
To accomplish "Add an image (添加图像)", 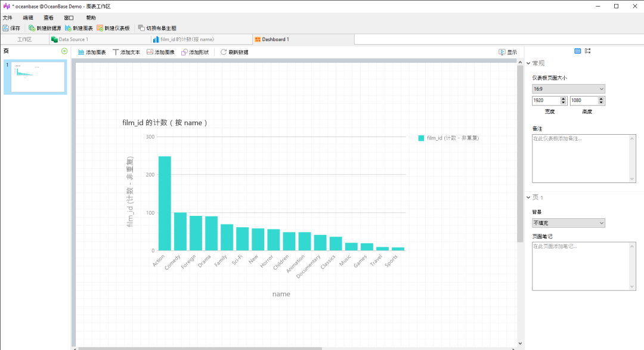I will click(160, 52).
